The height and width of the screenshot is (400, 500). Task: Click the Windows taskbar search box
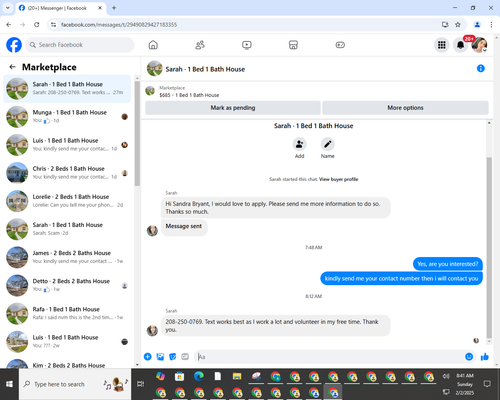[x=75, y=384]
